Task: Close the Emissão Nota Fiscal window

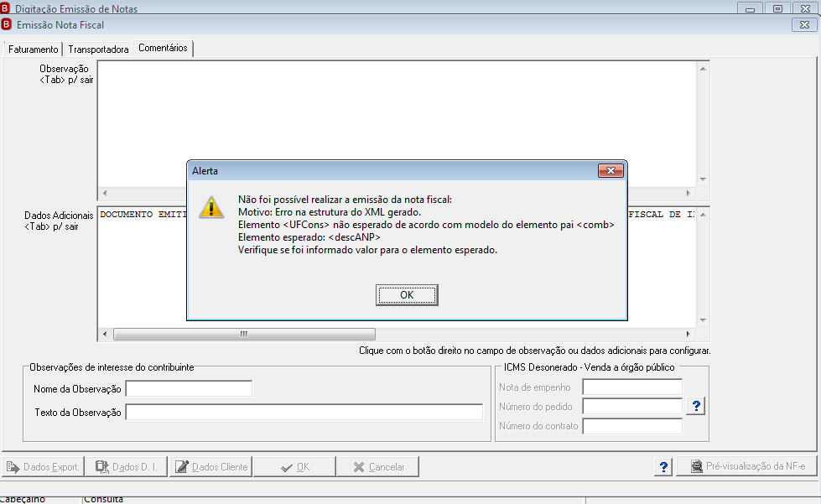Action: pyautogui.click(x=805, y=24)
